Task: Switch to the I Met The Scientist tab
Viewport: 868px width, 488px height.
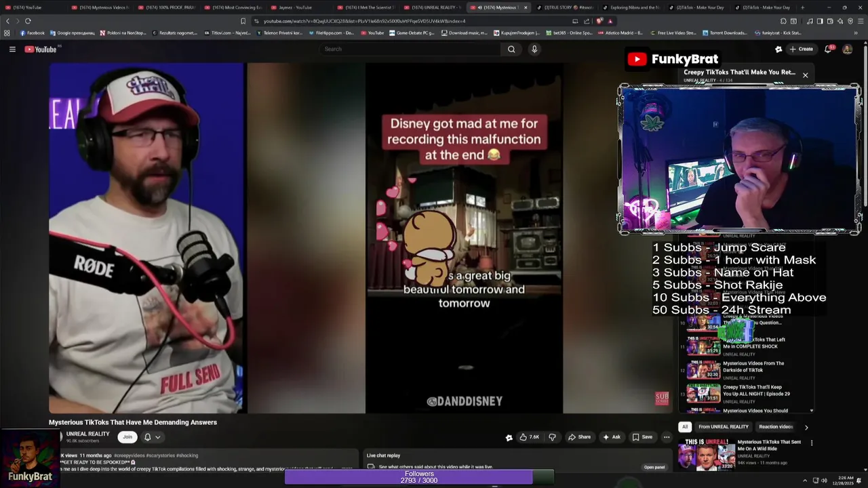Action: 364,7
